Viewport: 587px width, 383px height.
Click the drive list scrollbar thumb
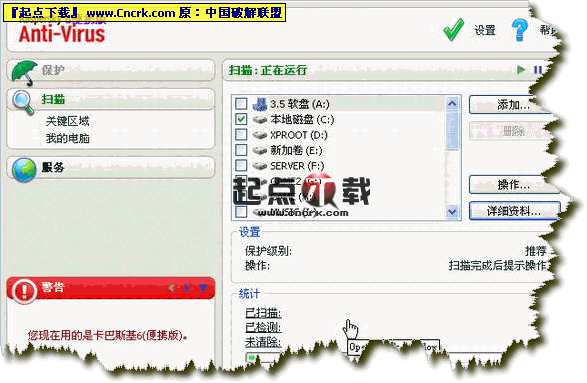pos(452,130)
